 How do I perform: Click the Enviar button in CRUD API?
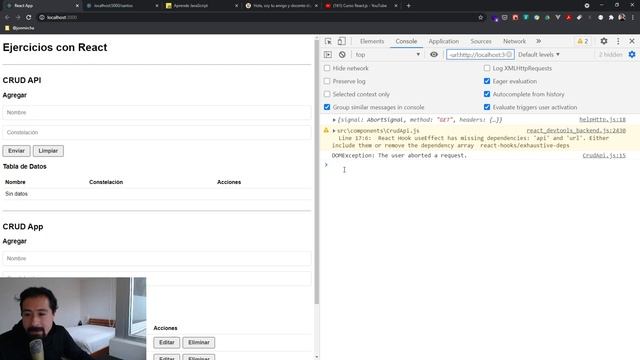pos(16,151)
